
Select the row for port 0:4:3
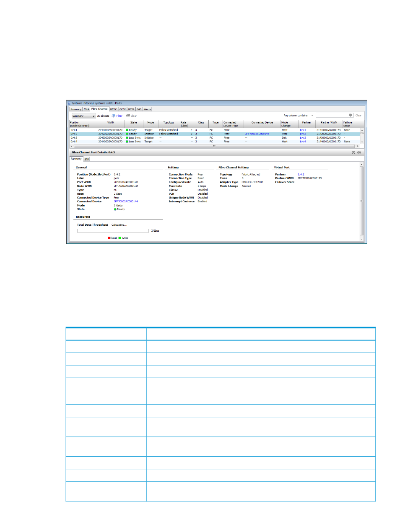(215, 138)
